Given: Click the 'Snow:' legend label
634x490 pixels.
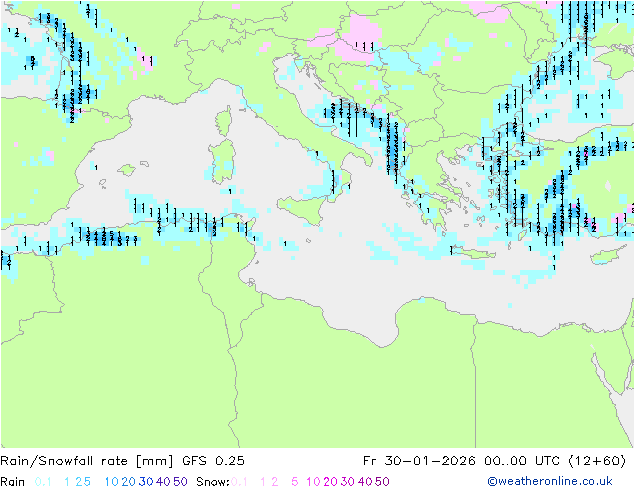Looking at the screenshot, I should click(213, 482).
